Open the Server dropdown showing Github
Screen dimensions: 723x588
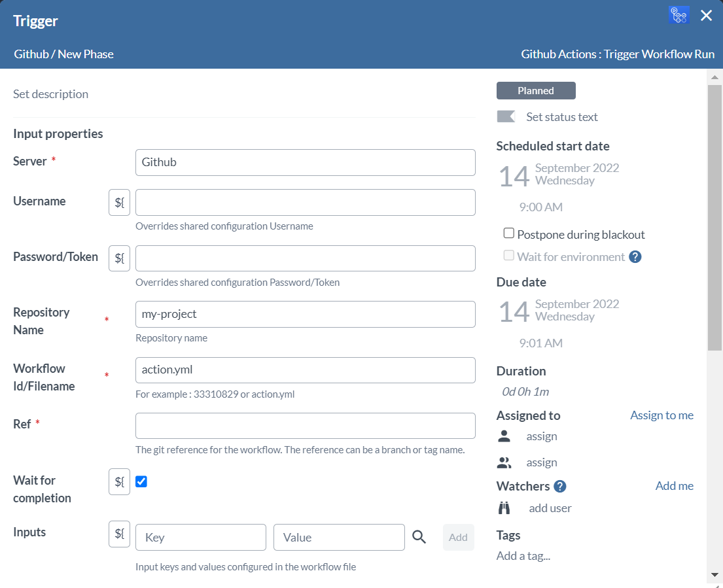click(305, 162)
